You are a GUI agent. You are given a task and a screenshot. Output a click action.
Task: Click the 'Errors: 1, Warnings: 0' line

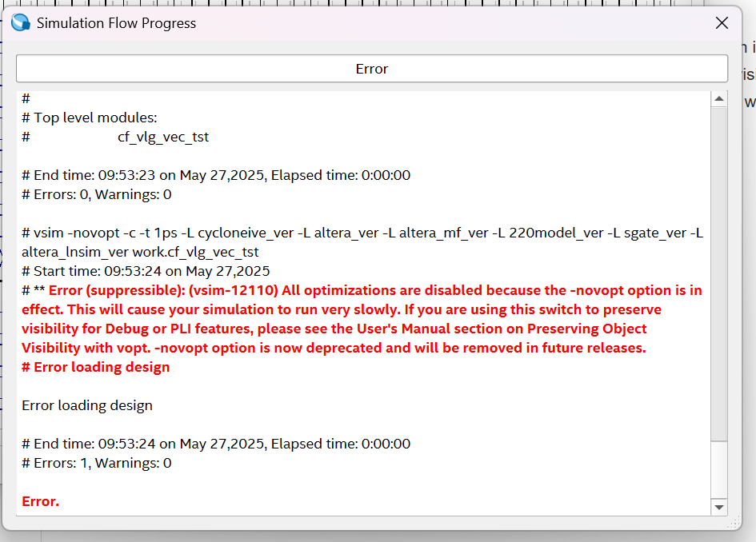[97, 463]
